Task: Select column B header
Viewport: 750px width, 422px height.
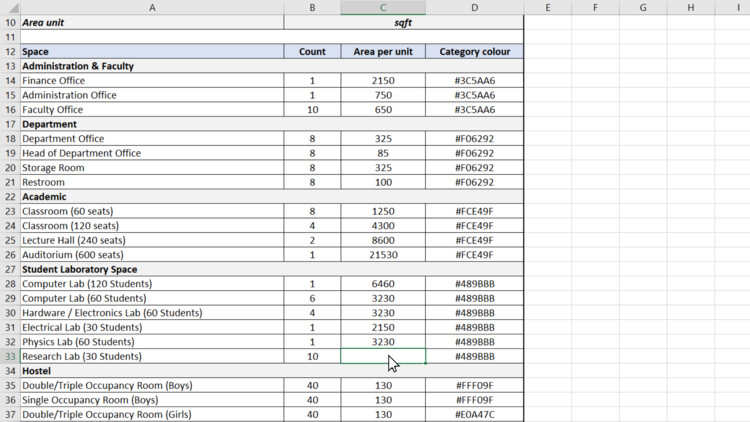Action: pos(312,7)
